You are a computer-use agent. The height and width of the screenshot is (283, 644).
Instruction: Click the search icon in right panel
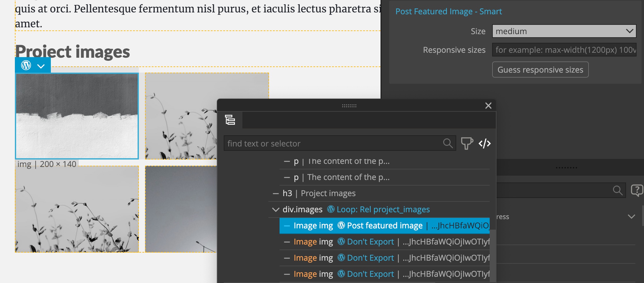coord(618,190)
